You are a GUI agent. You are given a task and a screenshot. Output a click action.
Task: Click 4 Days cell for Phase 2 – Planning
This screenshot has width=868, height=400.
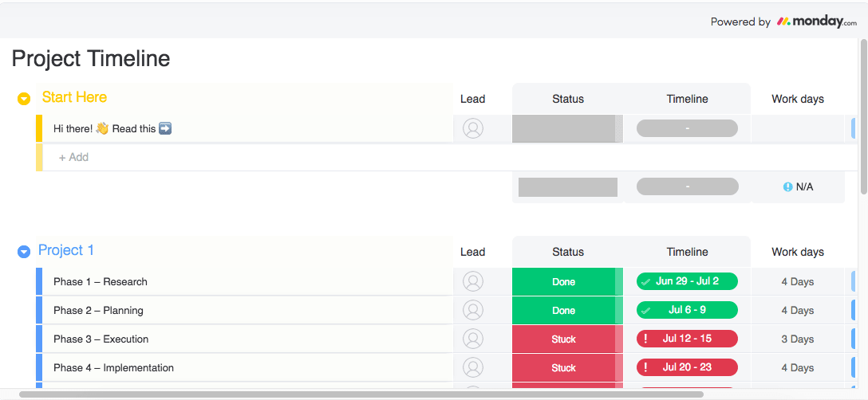point(798,311)
